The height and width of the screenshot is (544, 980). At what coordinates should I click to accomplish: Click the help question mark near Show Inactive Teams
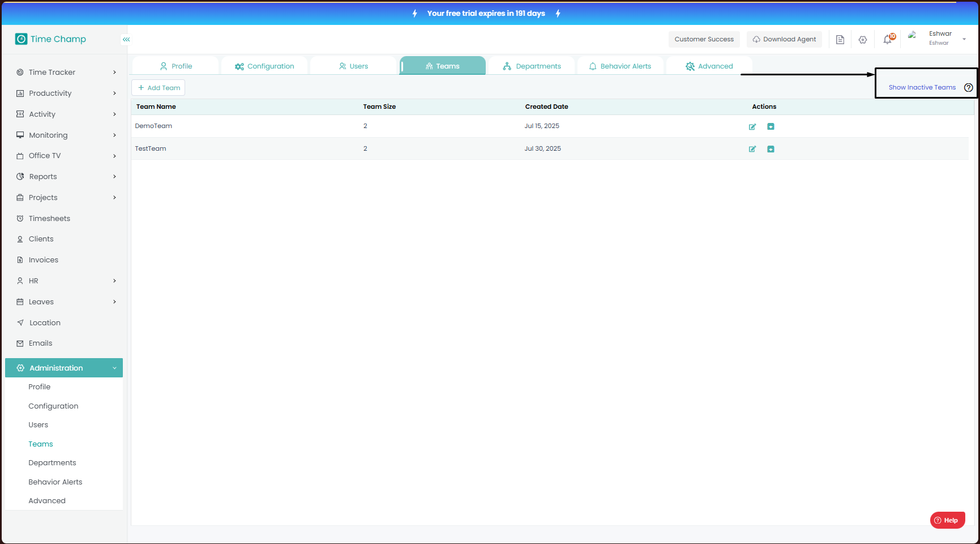[x=969, y=87]
